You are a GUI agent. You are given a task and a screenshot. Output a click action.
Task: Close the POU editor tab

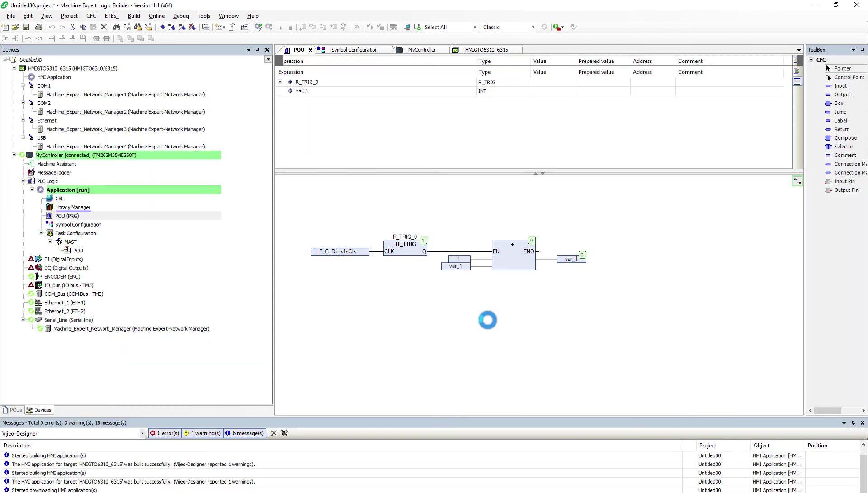311,50
